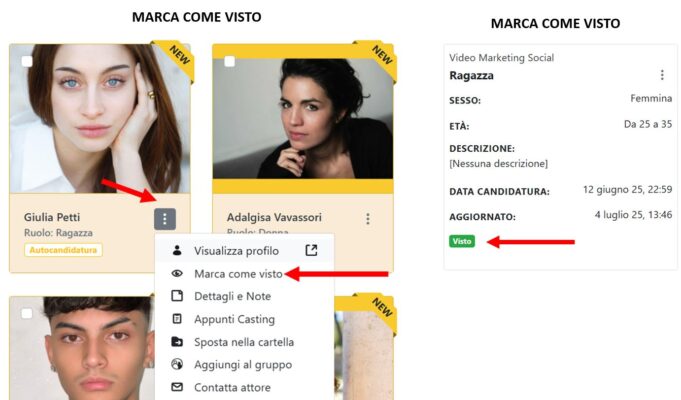Tick the checkbox on Adalgisa Vavassori's card
Viewport: 681px width, 400px height.
229,61
